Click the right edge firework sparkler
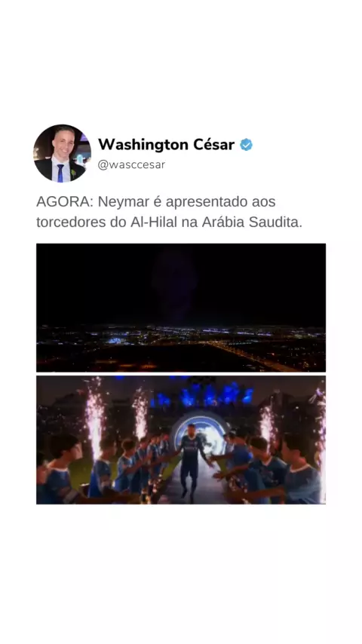Viewport: 362px width, 644px height. pyautogui.click(x=319, y=441)
